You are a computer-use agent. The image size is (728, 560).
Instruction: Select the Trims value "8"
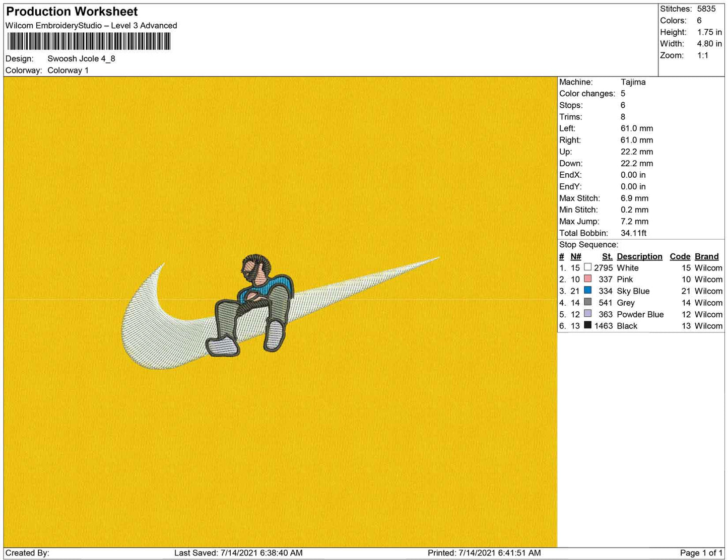point(623,117)
